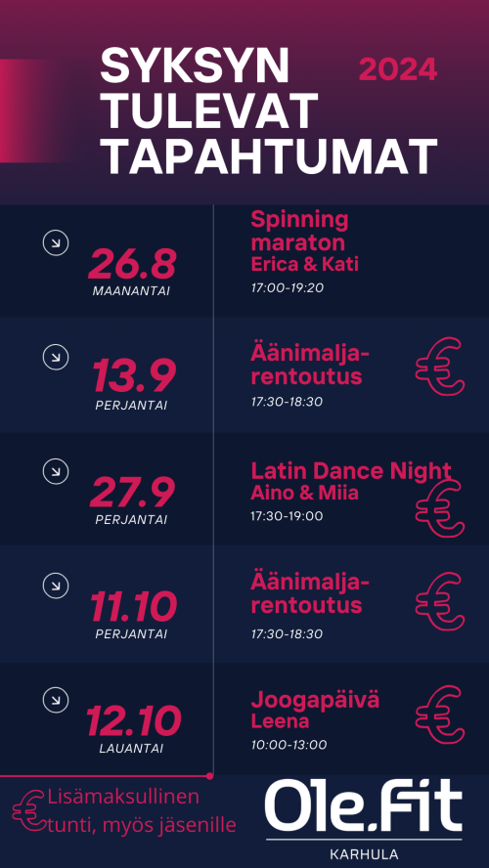Click the arrow icon next to 12.10 Lauantai
Viewport: 489px width, 868px height.
coord(56,700)
